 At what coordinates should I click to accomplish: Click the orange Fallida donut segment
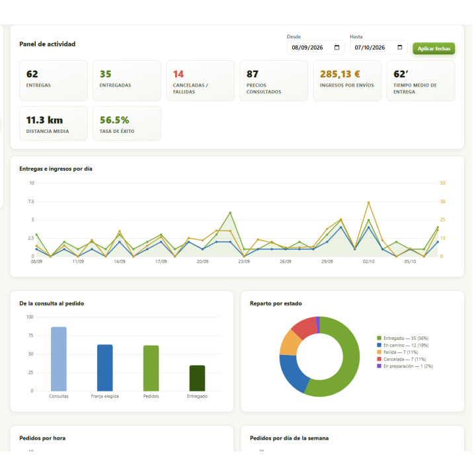coord(292,345)
